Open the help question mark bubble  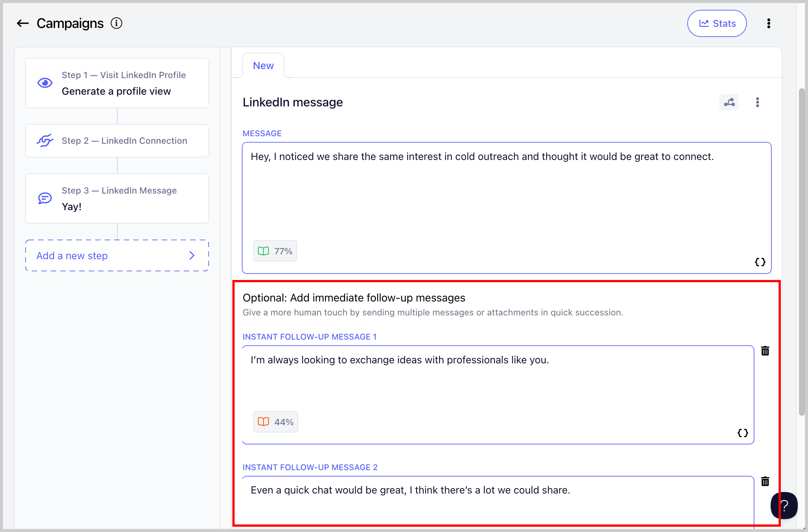tap(784, 506)
